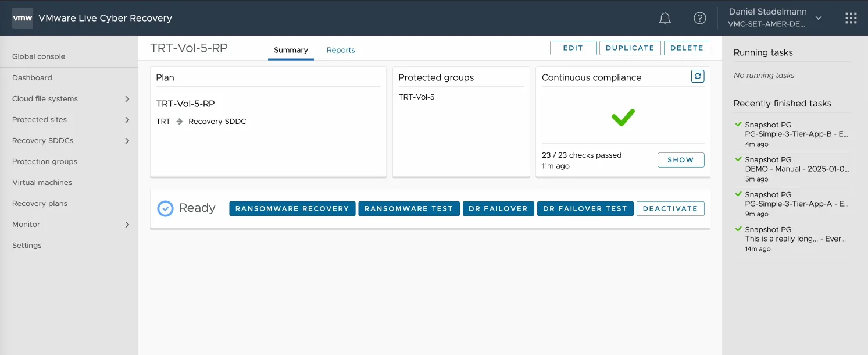868x355 pixels.
Task: Open the notifications bell
Action: click(665, 19)
